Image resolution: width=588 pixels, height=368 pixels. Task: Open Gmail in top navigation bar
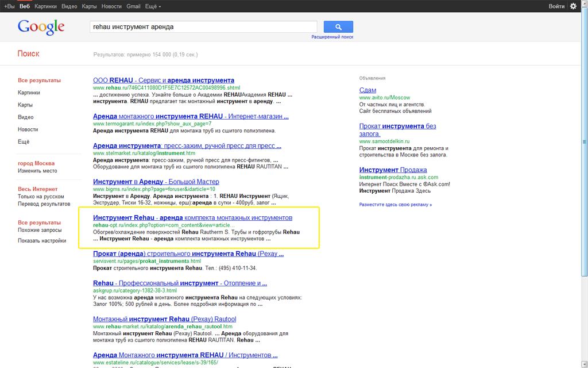(133, 6)
